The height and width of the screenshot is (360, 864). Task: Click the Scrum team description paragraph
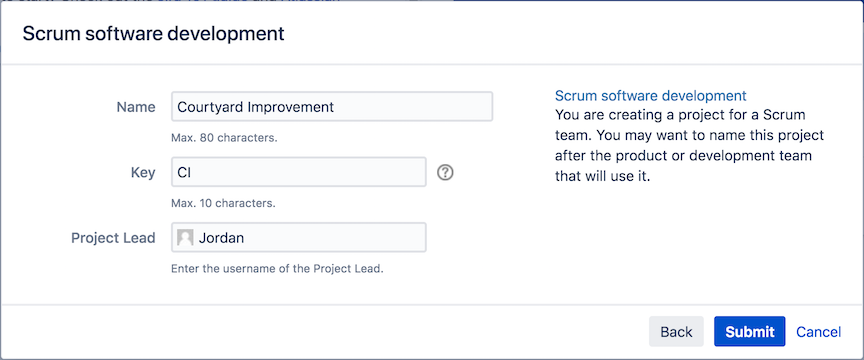pyautogui.click(x=689, y=146)
